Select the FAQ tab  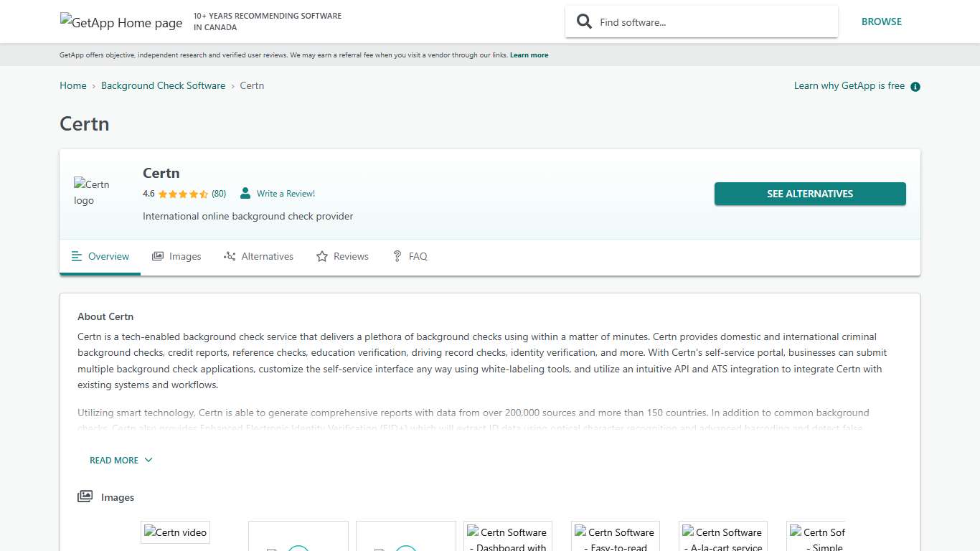pos(410,256)
